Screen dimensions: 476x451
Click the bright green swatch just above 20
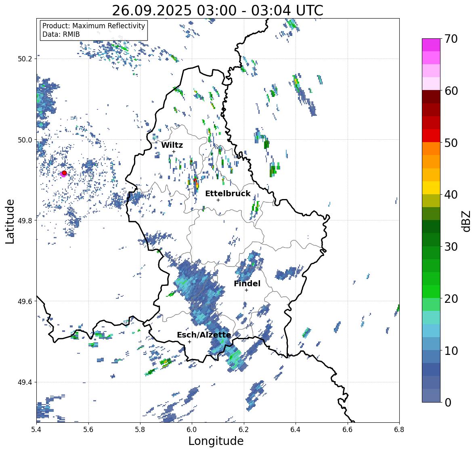pyautogui.click(x=431, y=292)
